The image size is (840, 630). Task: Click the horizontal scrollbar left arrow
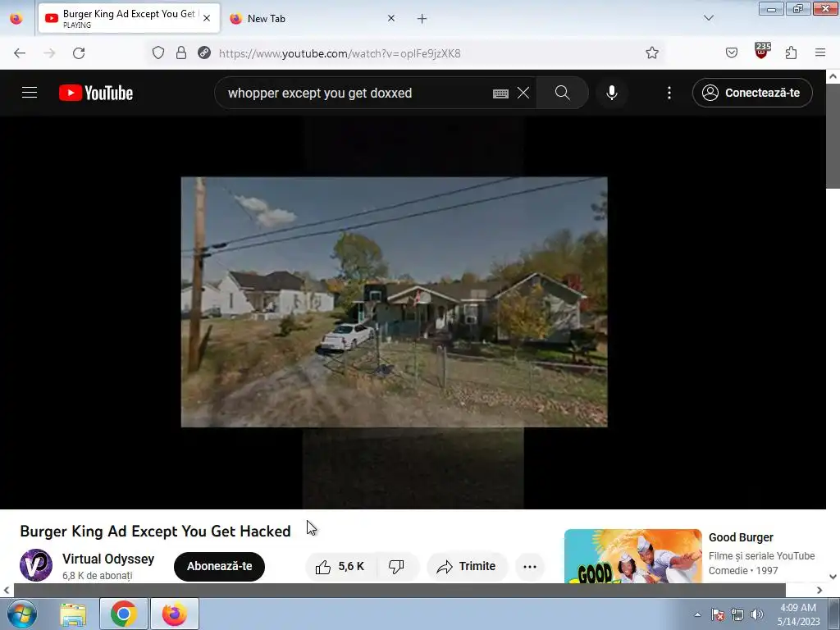(x=7, y=590)
